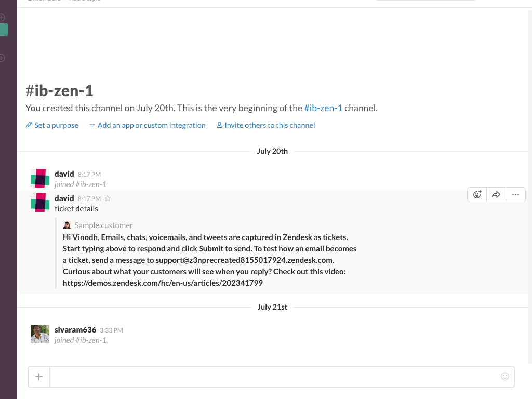The image size is (532, 399).
Task: Click the green highlighted sidebar item
Action: (x=4, y=30)
